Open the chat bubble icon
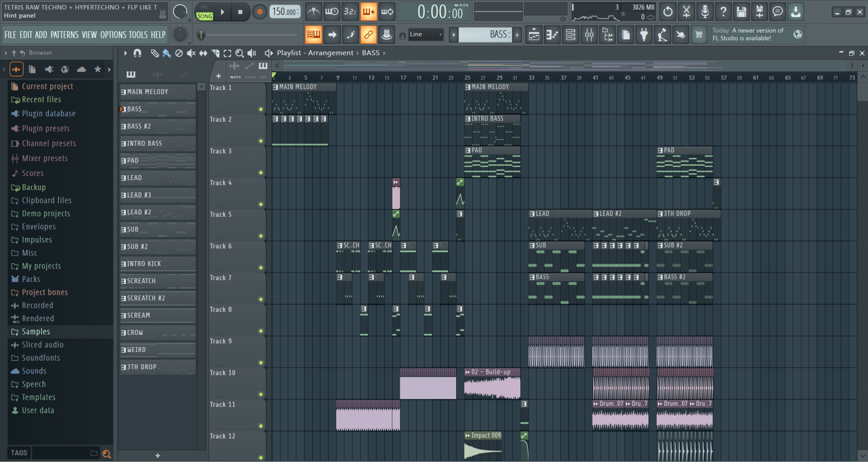Viewport: 868px width, 462px height. [778, 11]
